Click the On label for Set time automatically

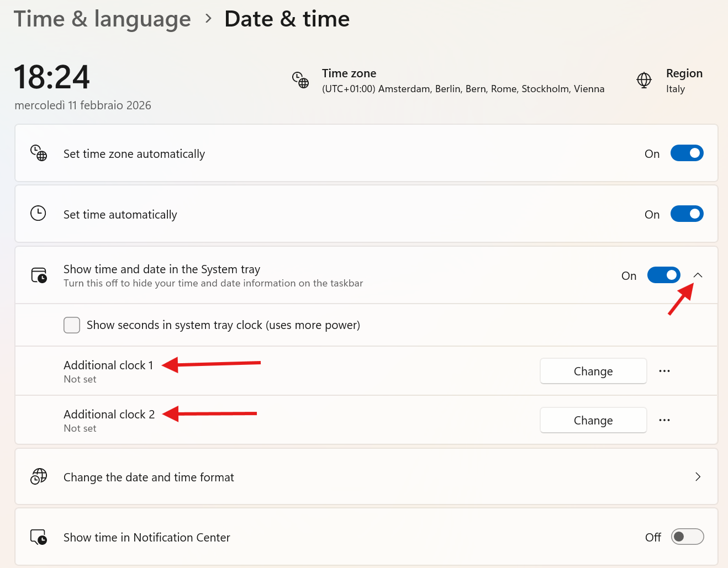[x=652, y=215]
